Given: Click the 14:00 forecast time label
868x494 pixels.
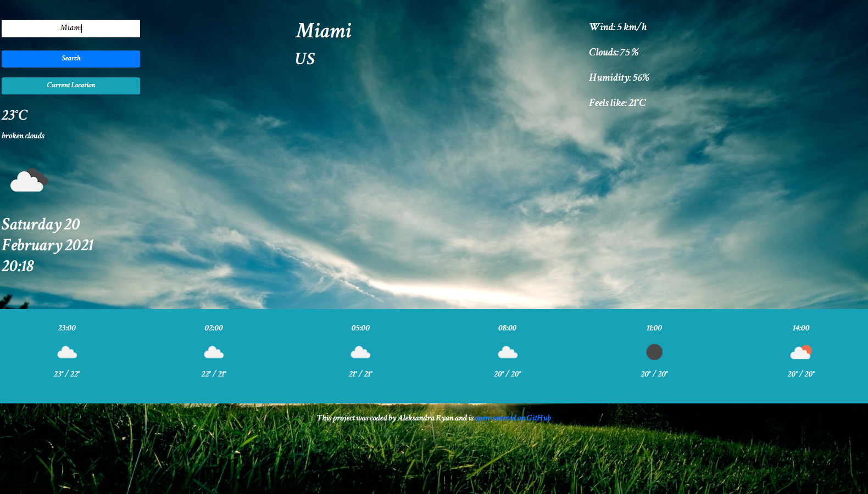Looking at the screenshot, I should pos(800,328).
